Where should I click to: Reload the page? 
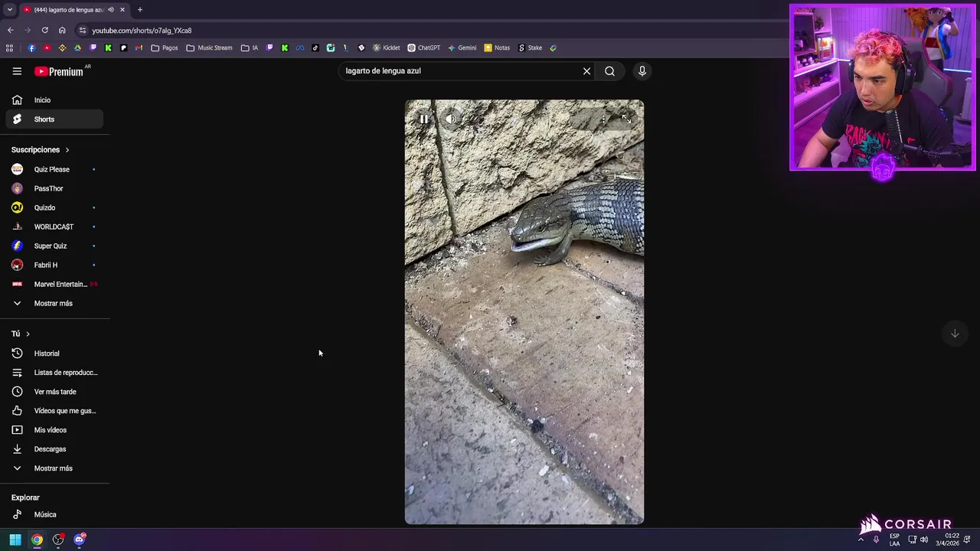[x=44, y=31]
